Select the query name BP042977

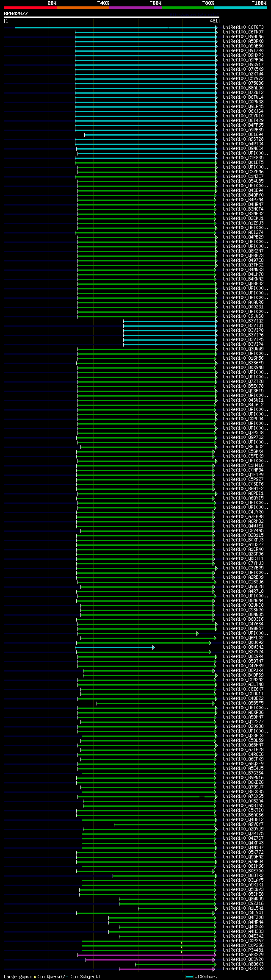tap(16, 14)
